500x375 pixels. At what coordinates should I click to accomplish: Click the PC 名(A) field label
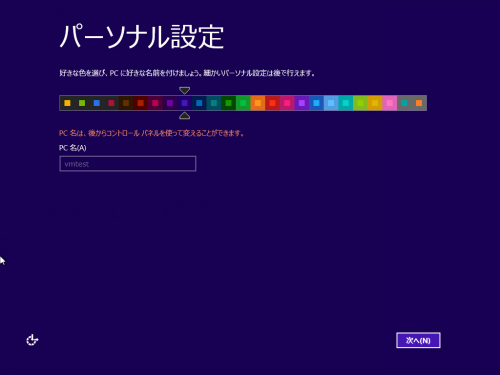pyautogui.click(x=73, y=148)
